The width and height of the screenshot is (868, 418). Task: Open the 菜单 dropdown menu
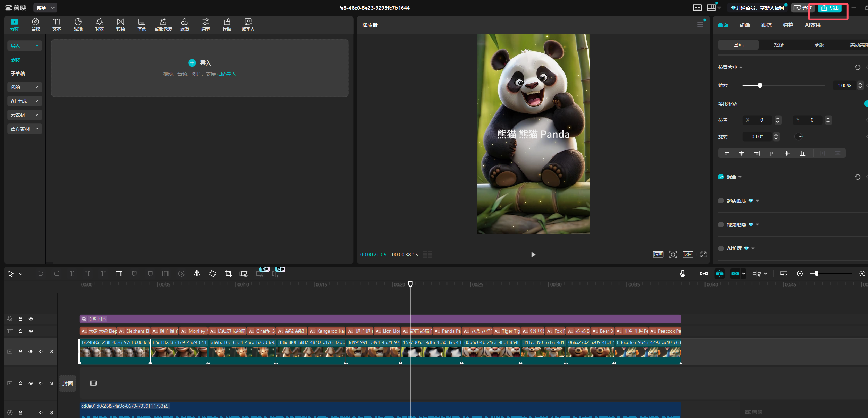(x=45, y=8)
